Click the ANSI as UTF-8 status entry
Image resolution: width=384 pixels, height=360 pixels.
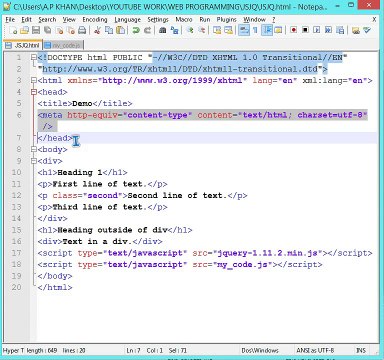click(x=315, y=350)
